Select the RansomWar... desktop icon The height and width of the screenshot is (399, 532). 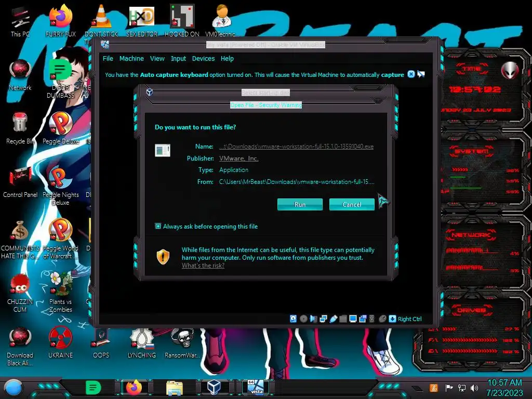tap(182, 343)
